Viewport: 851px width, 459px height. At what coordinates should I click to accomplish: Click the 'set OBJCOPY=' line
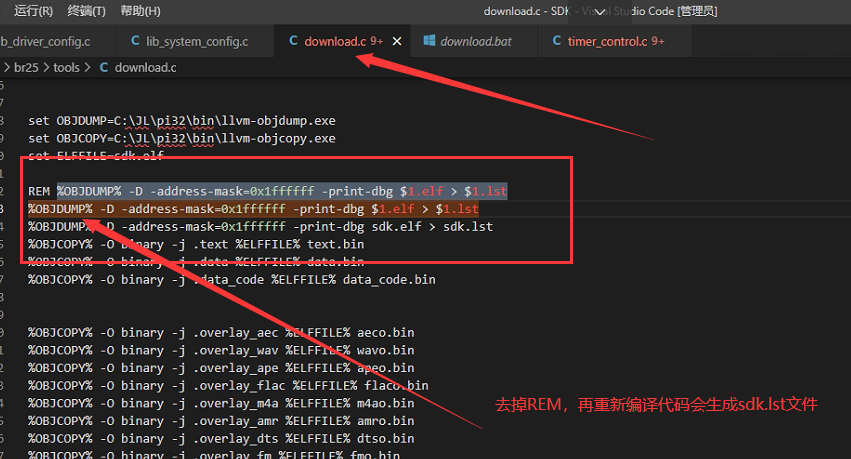[x=182, y=138]
